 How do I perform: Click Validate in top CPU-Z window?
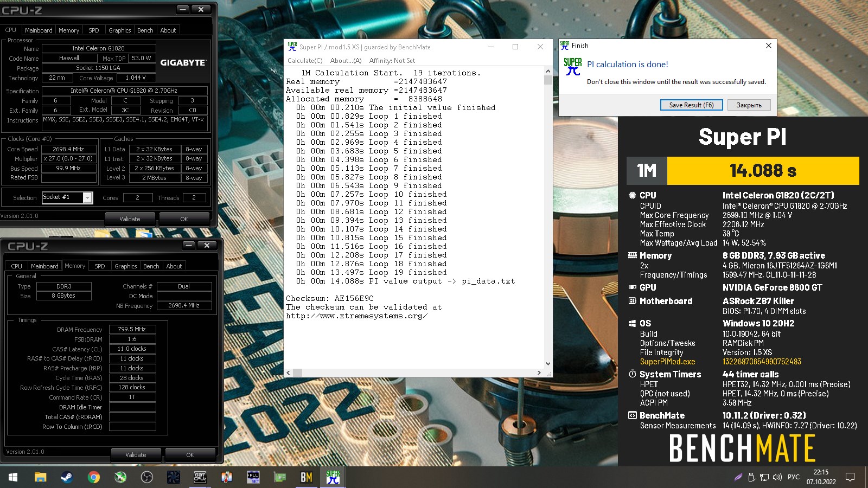(130, 219)
